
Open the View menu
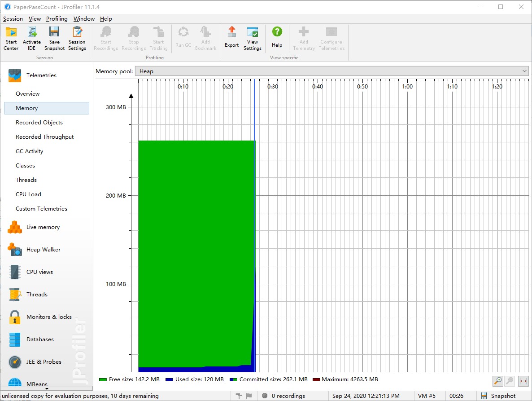coord(35,19)
